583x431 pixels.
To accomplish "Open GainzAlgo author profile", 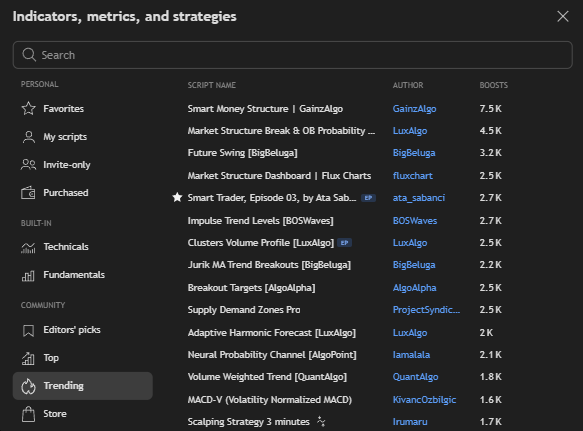I will [x=414, y=109].
